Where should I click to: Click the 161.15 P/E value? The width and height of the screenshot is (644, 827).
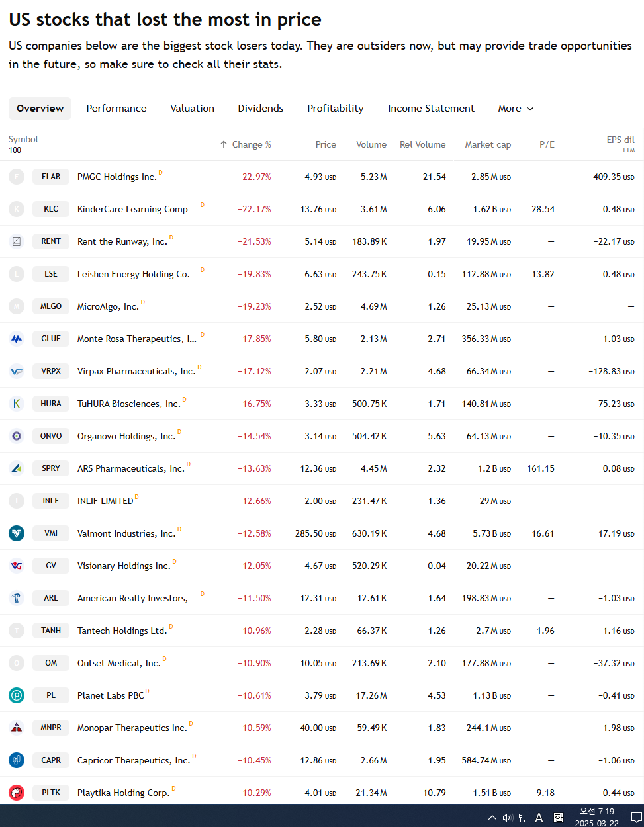[541, 468]
